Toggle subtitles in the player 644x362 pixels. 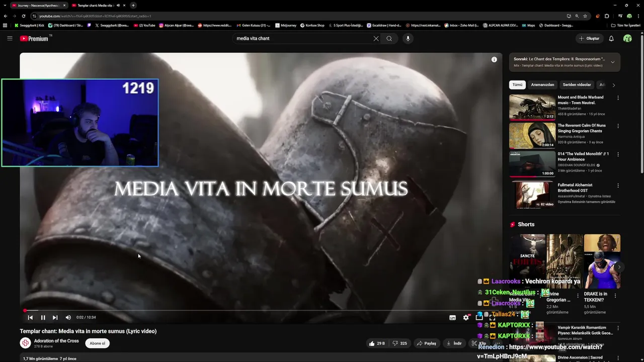[x=452, y=317]
